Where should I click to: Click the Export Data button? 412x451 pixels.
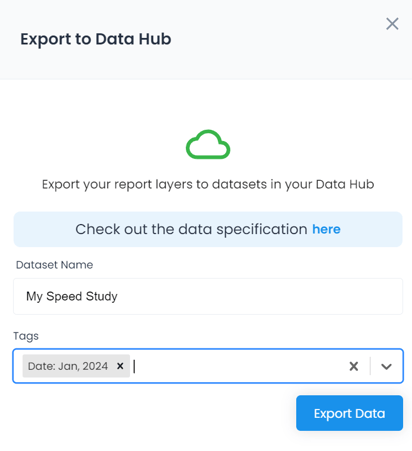point(349,413)
